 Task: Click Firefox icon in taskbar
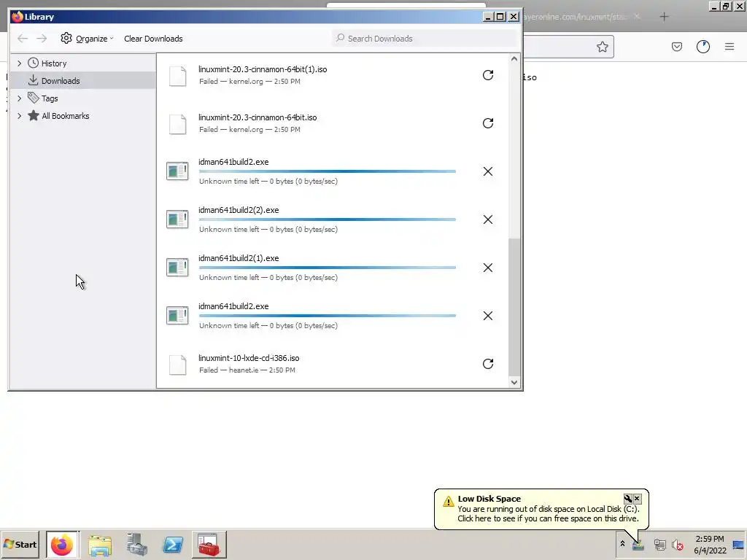tap(63, 545)
